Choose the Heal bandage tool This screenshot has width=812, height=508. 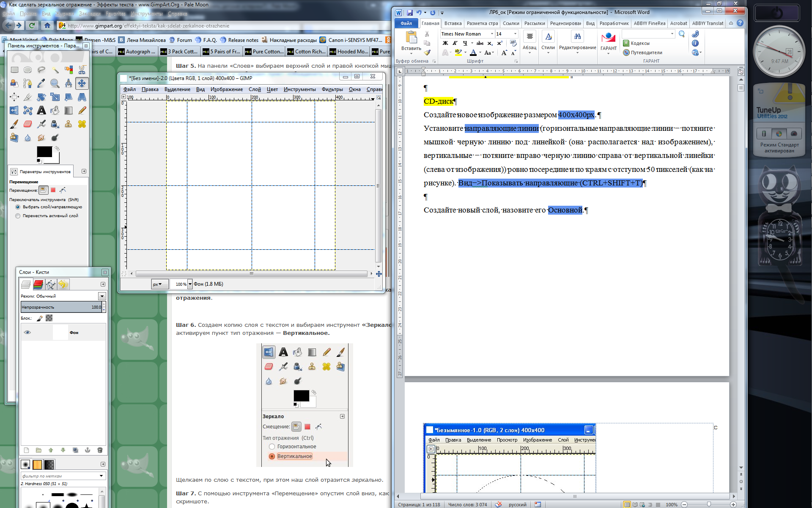point(82,124)
